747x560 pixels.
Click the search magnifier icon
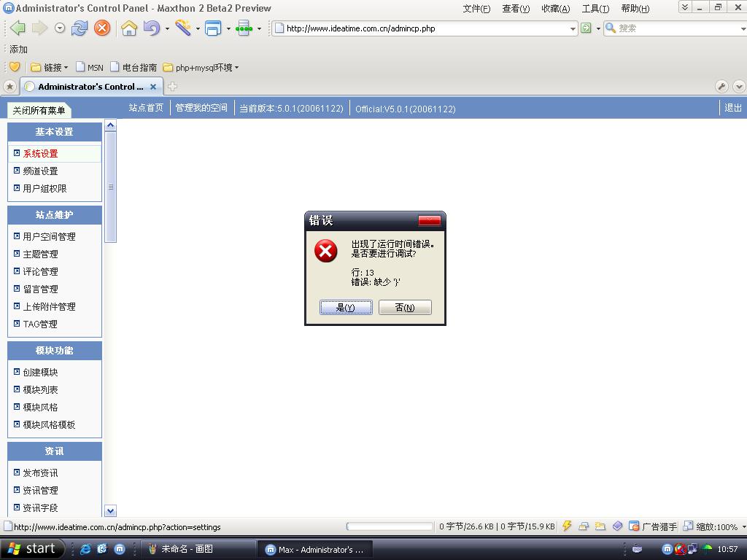(x=611, y=28)
